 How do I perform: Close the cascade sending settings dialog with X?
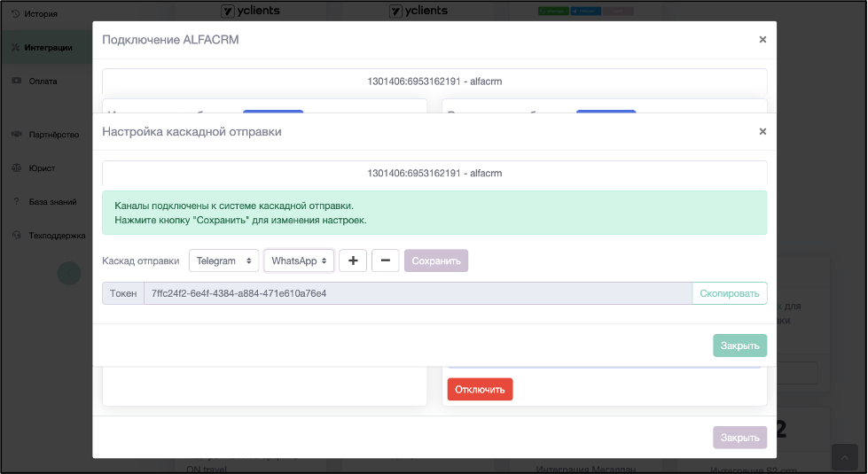coord(762,132)
